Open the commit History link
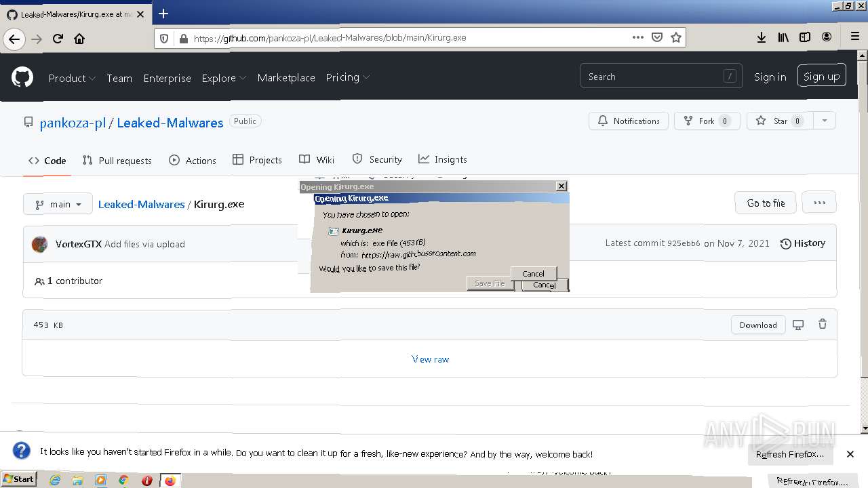 coord(803,243)
